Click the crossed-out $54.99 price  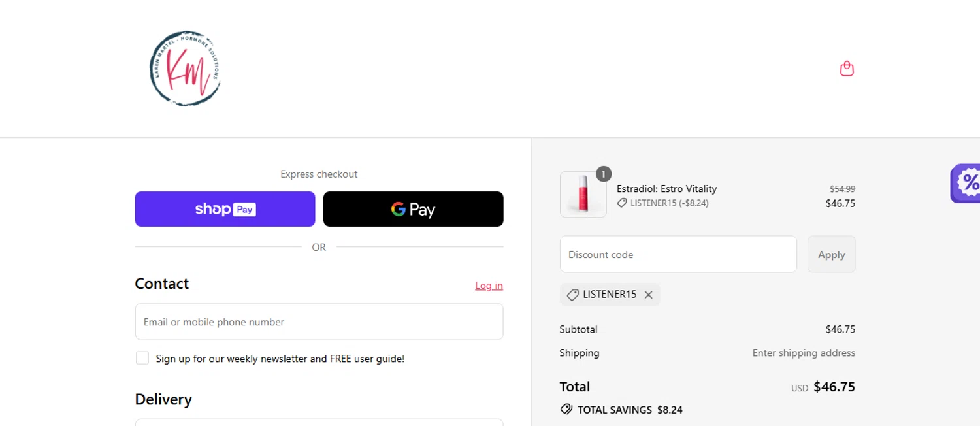[842, 189]
